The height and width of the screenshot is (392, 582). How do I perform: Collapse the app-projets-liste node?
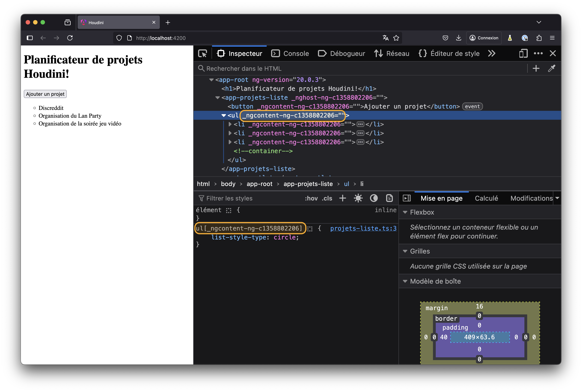click(217, 97)
